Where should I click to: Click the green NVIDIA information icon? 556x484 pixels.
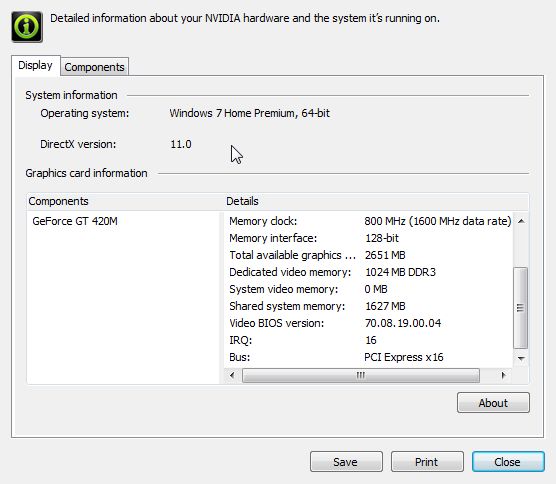(x=27, y=27)
